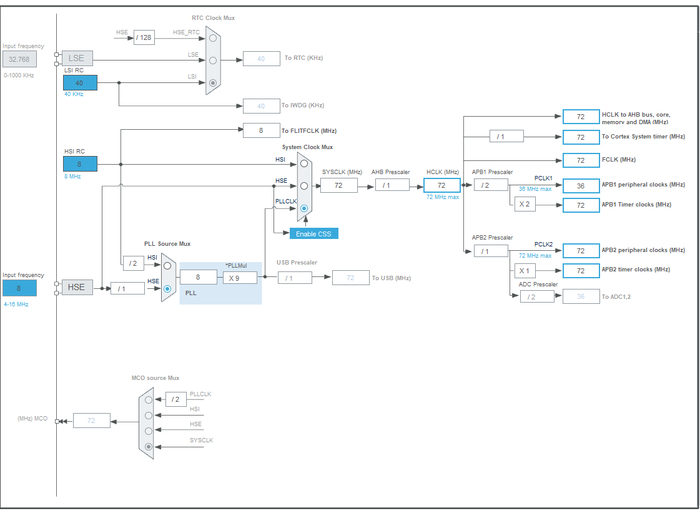Click the SYSCLK (MHz) value box
Viewport: 700px width, 511px height.
(339, 185)
